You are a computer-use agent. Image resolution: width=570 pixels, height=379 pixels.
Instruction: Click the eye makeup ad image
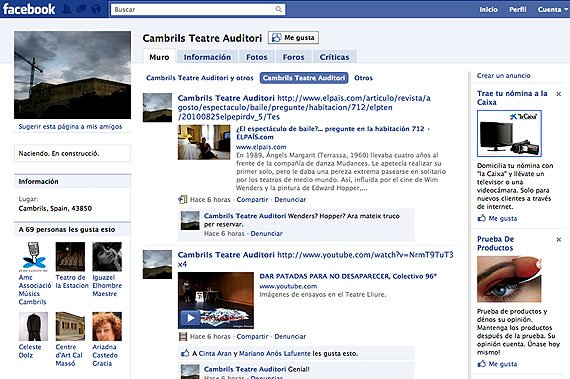click(509, 279)
